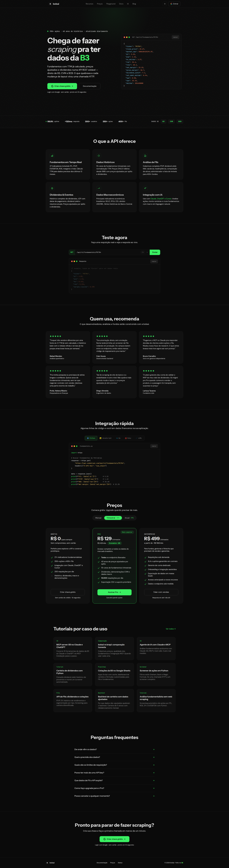
Task: Select Mensal billing period
Action: coord(98,518)
